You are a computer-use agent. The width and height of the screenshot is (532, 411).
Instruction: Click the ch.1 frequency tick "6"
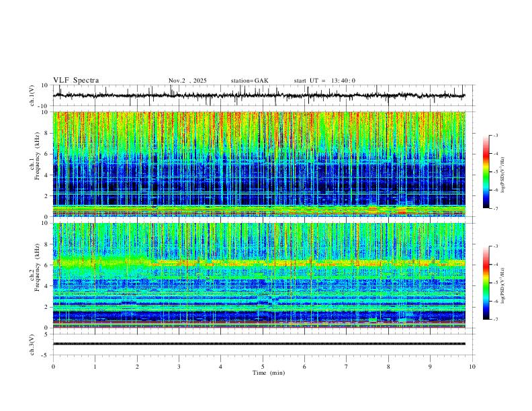coord(46,154)
